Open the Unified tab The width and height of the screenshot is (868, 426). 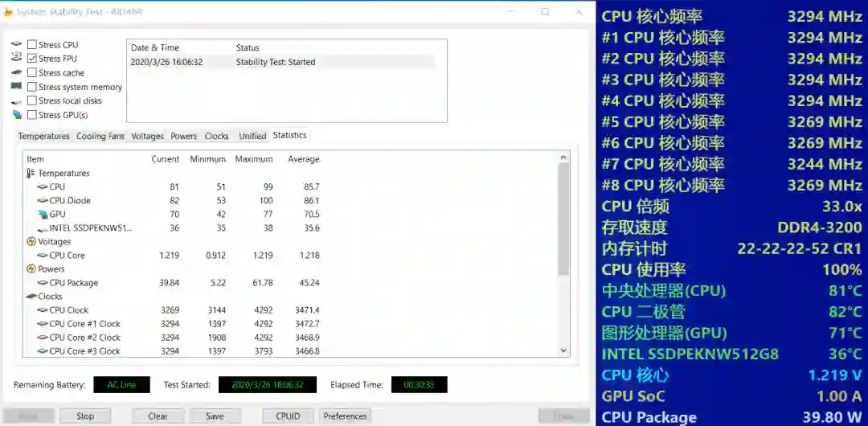pos(252,137)
